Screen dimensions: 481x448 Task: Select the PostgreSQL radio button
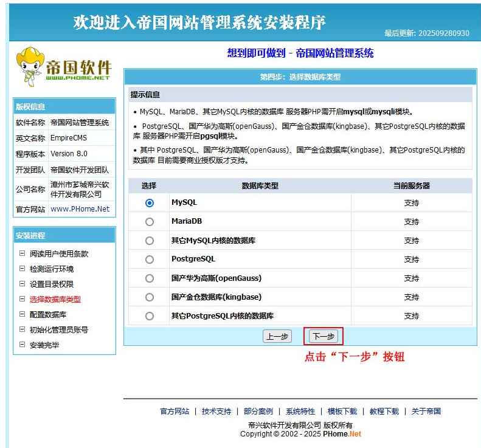(150, 260)
